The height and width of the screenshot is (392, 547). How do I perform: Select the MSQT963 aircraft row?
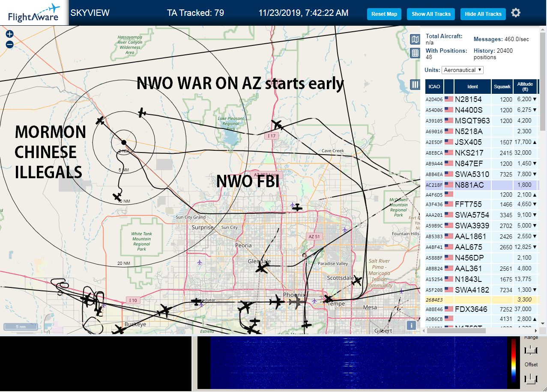pyautogui.click(x=482, y=120)
